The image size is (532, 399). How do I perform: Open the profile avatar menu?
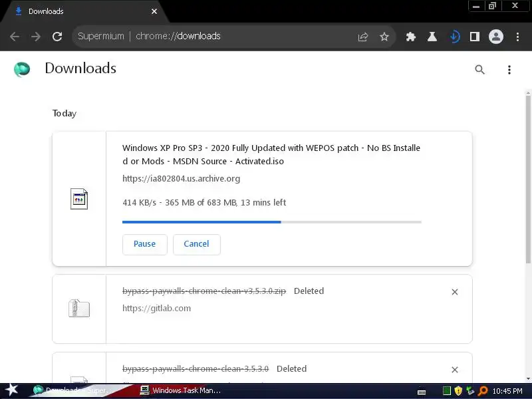495,37
